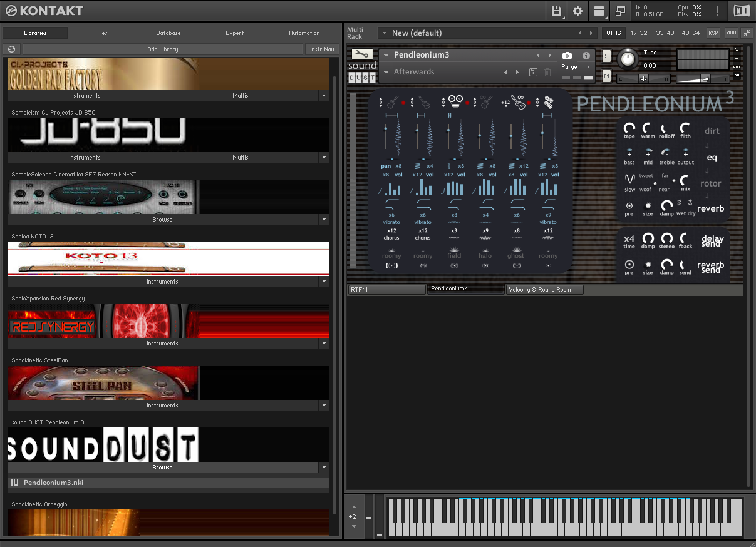Viewport: 756px width, 547px height.
Task: Open the Files/Save menu disk icon
Action: [x=556, y=11]
